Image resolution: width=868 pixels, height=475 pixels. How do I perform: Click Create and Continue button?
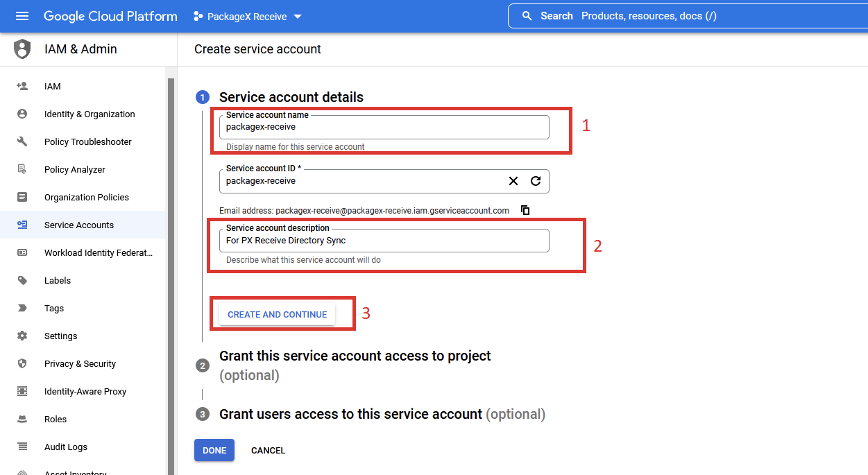coord(278,314)
